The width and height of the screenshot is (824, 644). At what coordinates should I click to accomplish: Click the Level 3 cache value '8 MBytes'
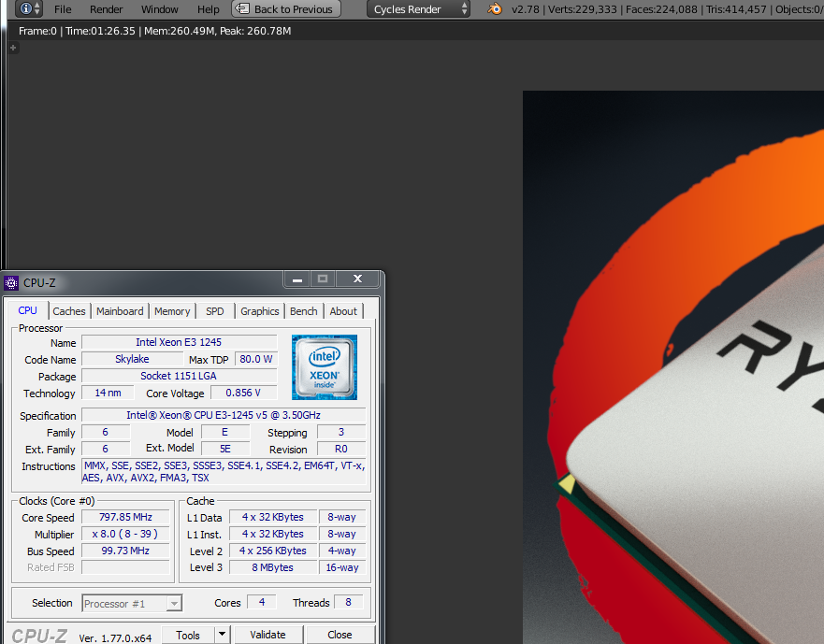point(273,568)
